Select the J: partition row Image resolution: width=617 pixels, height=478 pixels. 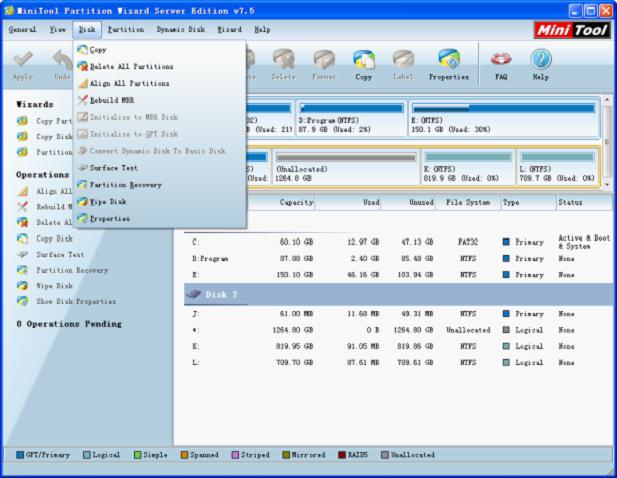click(398, 314)
